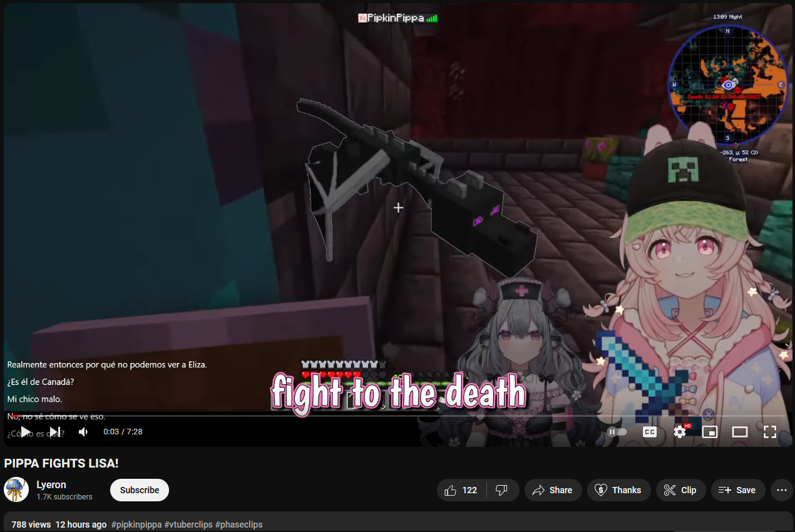Like the video with 122 likes

pos(461,490)
